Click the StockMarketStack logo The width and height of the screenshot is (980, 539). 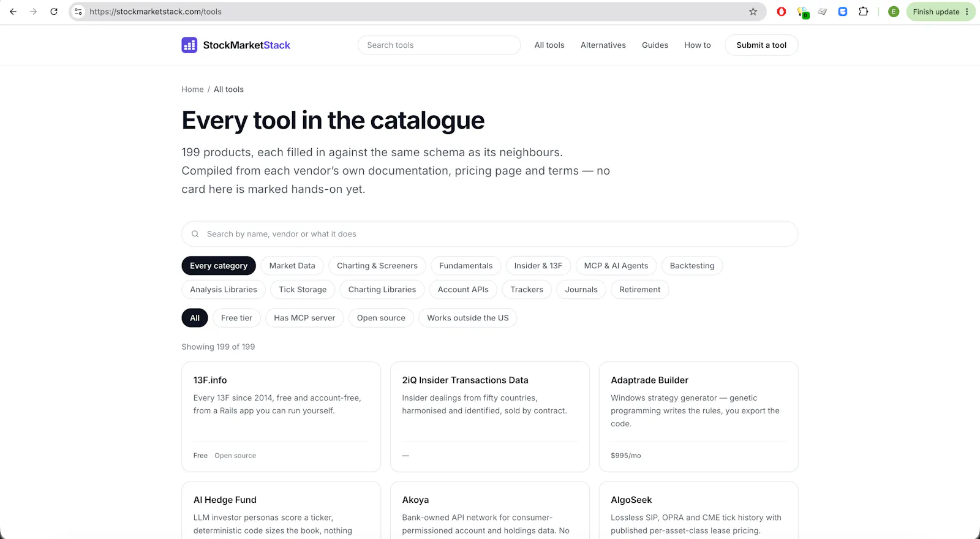point(236,45)
